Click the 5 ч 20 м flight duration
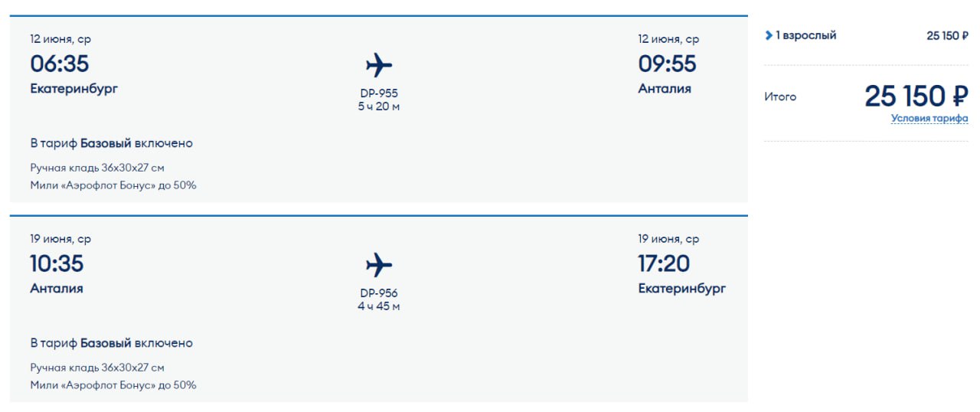This screenshot has height=412, width=980. point(379,106)
